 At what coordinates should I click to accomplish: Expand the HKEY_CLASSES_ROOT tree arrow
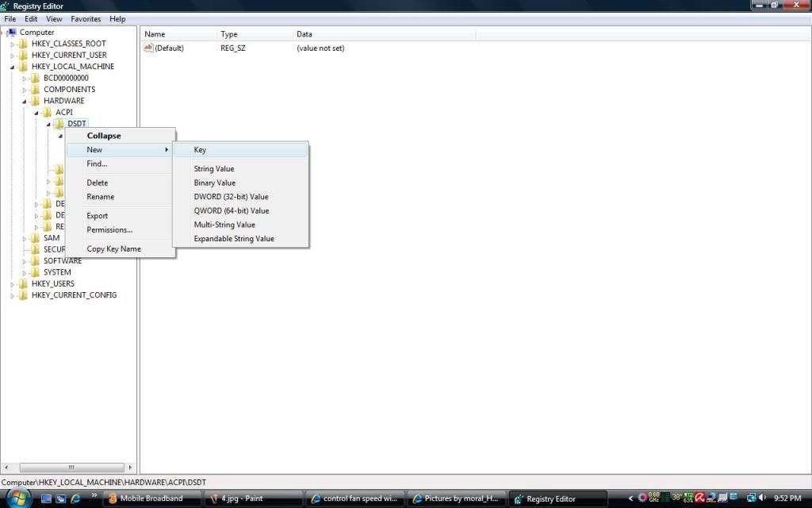click(x=12, y=44)
